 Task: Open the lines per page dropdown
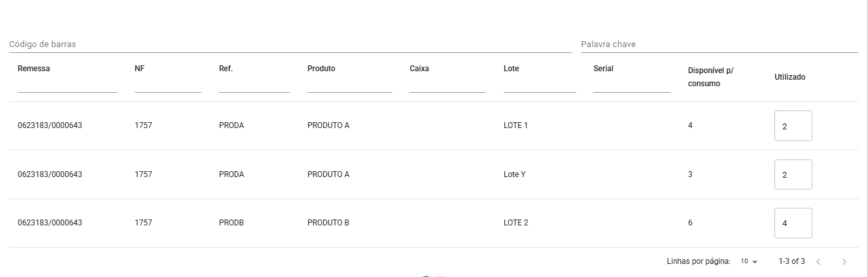[749, 261]
